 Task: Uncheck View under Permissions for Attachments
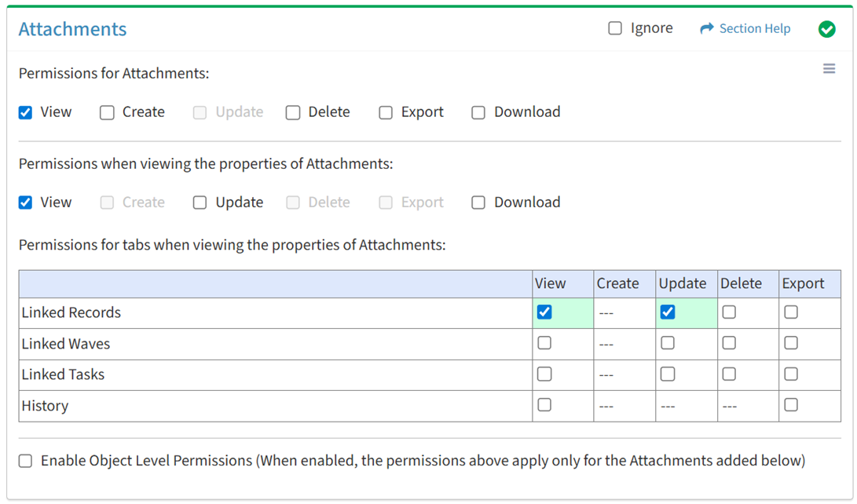coord(25,112)
